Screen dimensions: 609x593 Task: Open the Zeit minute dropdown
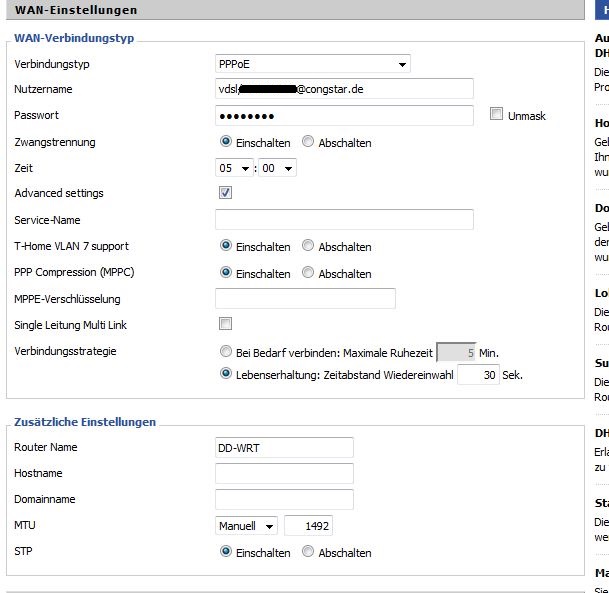(x=276, y=168)
